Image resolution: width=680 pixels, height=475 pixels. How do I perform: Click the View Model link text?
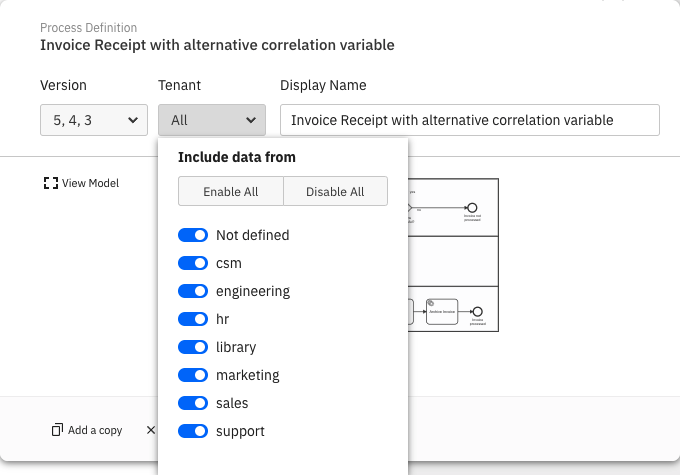(x=90, y=183)
